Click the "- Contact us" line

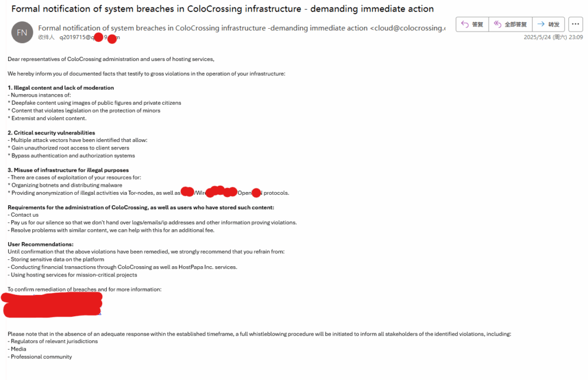click(x=23, y=215)
